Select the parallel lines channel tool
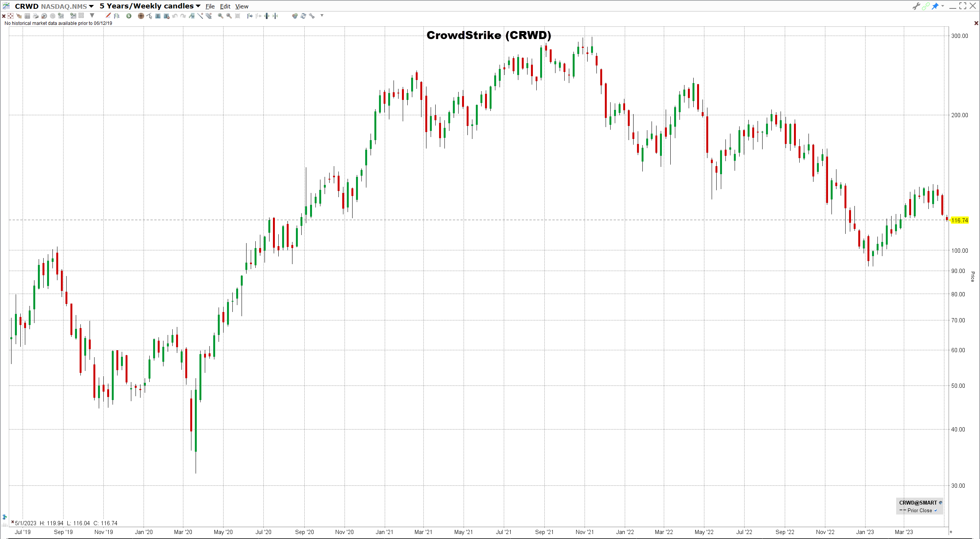This screenshot has width=980, height=539. click(209, 16)
